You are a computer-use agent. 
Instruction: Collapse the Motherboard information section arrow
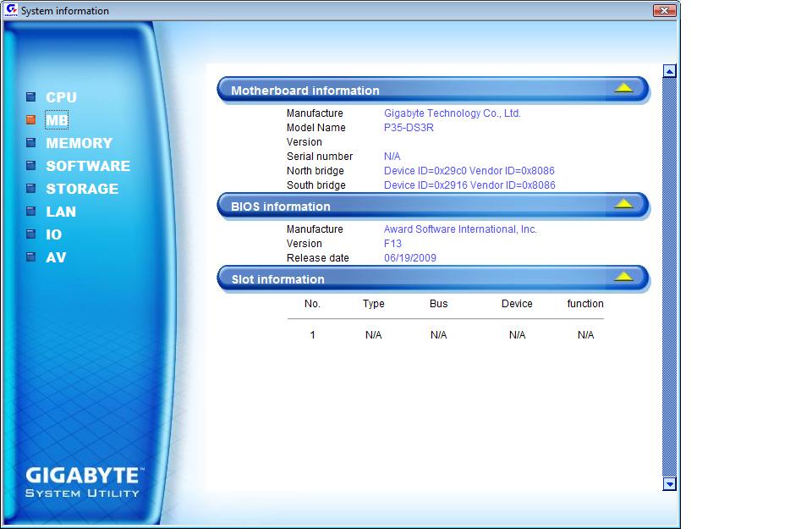[x=623, y=88]
